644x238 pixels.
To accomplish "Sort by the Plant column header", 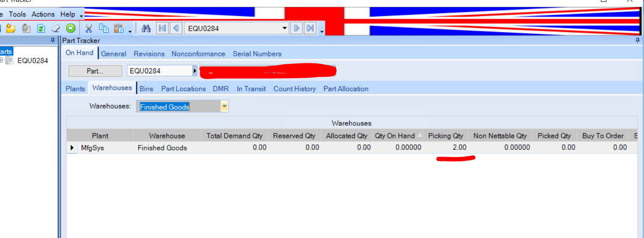I will (x=100, y=136).
